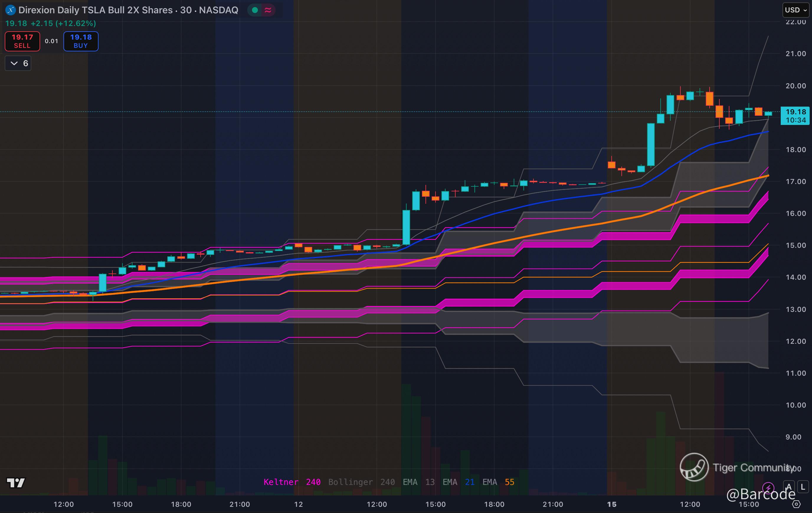Expand the collapsed indicators legend '6'
Image resolution: width=812 pixels, height=513 pixels.
[x=18, y=63]
